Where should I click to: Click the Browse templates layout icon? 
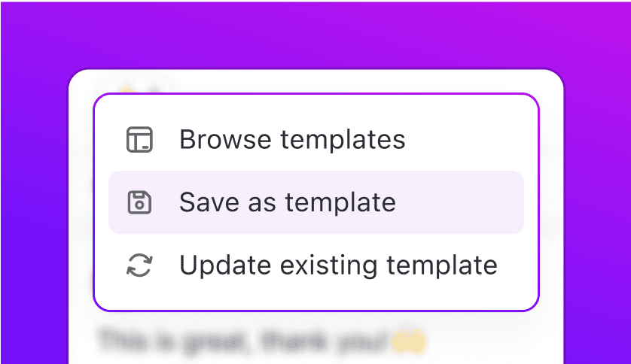click(139, 139)
